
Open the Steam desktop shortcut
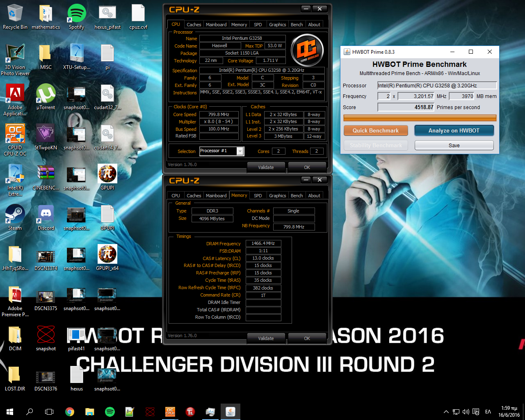tap(15, 218)
